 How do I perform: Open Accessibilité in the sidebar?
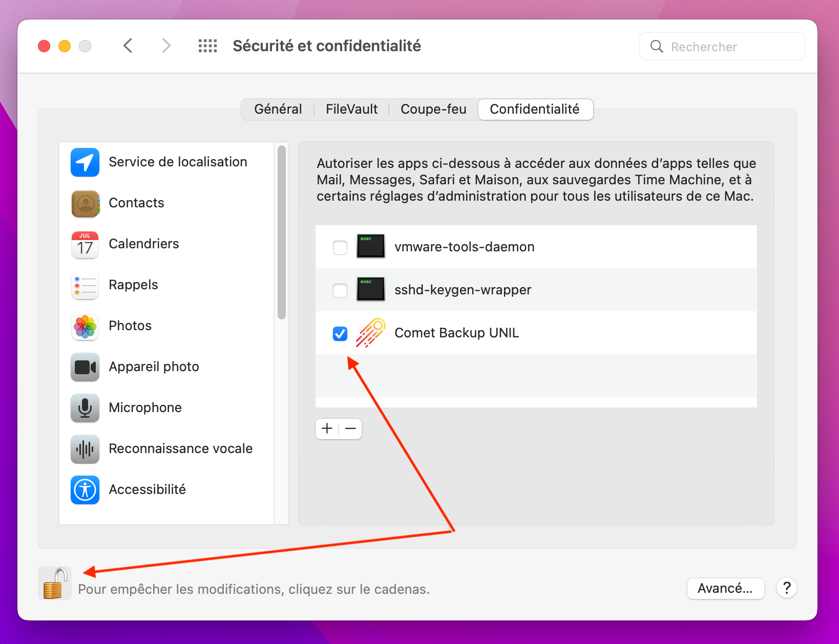tap(147, 490)
